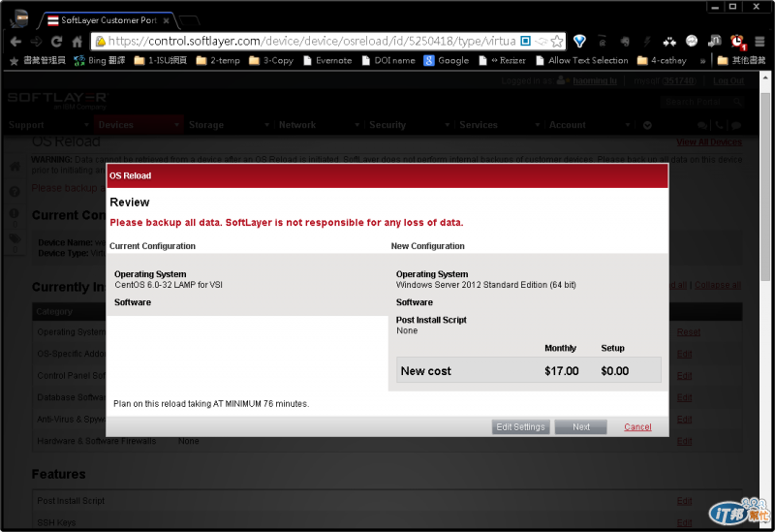Bookmark this page with the star icon
775x532 pixels.
(557, 41)
